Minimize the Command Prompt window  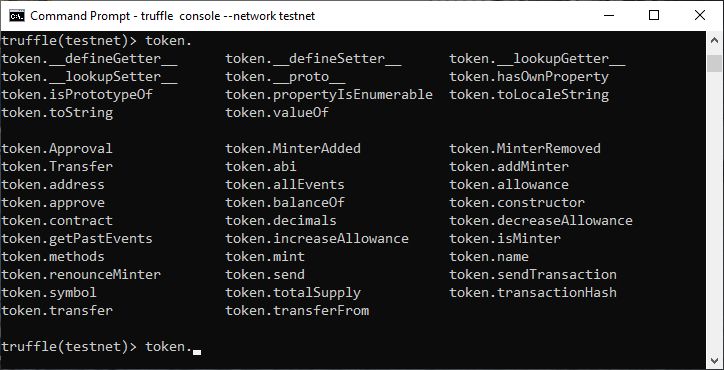[609, 16]
